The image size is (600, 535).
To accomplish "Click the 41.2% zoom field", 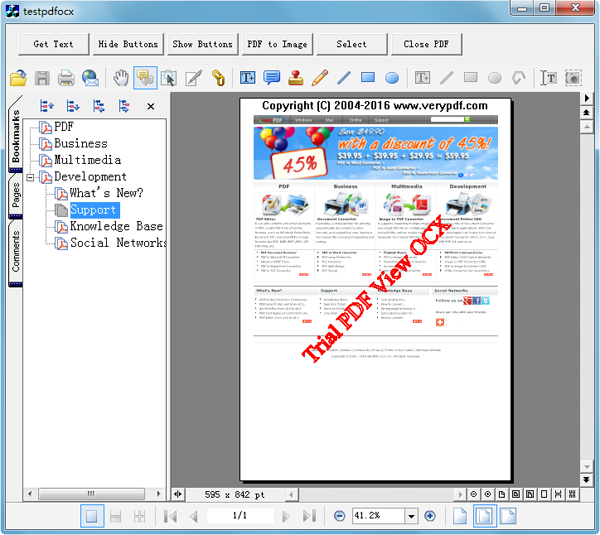I will [x=378, y=516].
